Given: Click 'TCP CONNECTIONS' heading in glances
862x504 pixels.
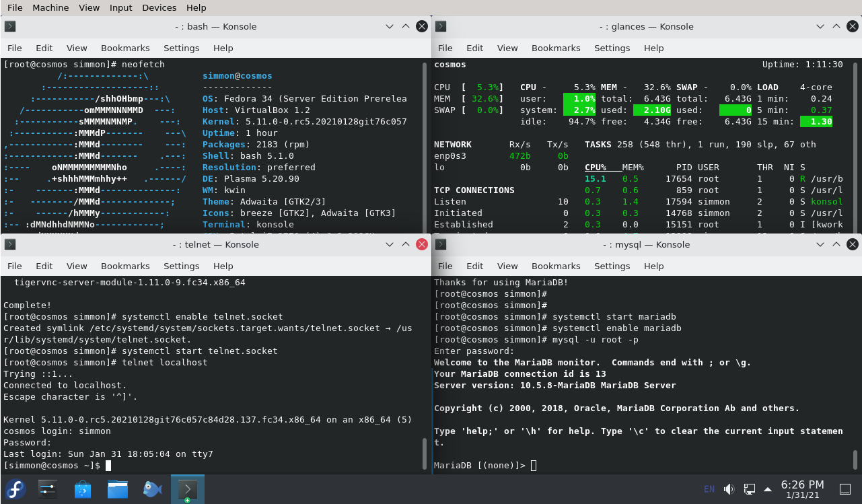Looking at the screenshot, I should pos(474,190).
